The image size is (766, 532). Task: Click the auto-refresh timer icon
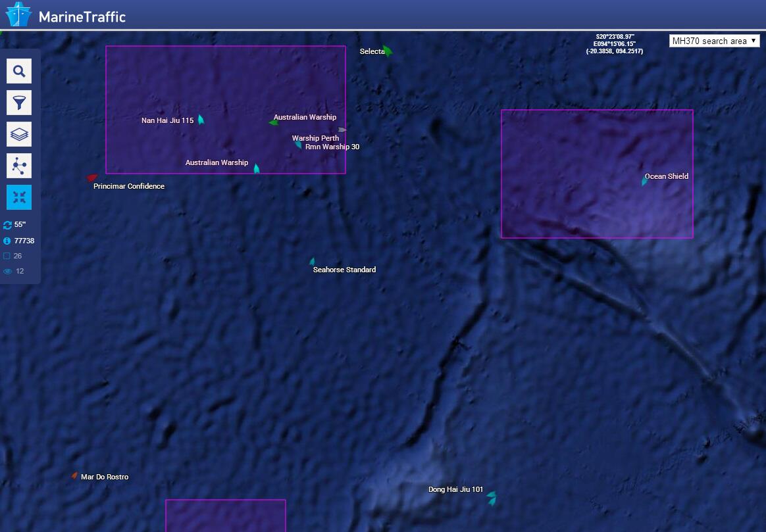pyautogui.click(x=7, y=225)
